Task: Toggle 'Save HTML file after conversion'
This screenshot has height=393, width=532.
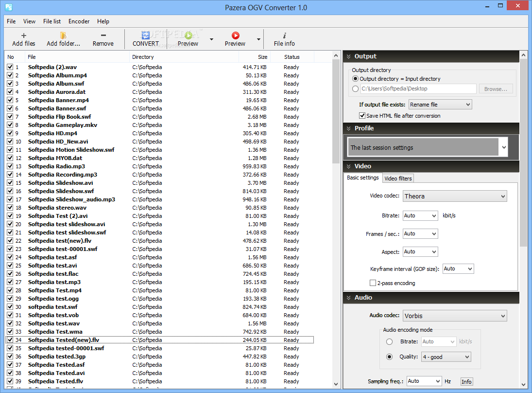Action: click(x=362, y=115)
